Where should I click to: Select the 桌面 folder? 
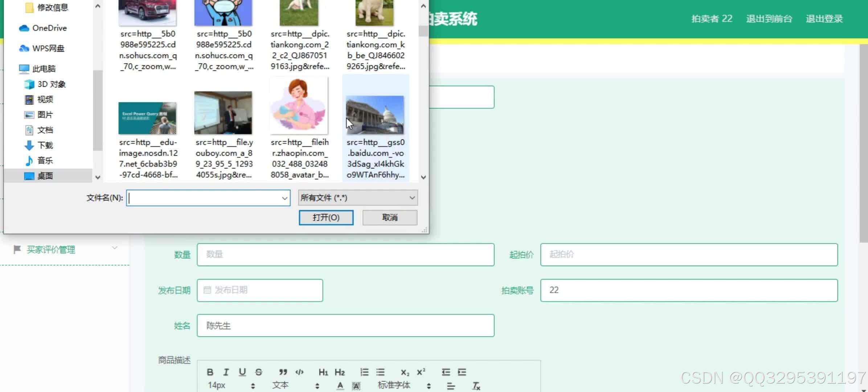[x=48, y=176]
